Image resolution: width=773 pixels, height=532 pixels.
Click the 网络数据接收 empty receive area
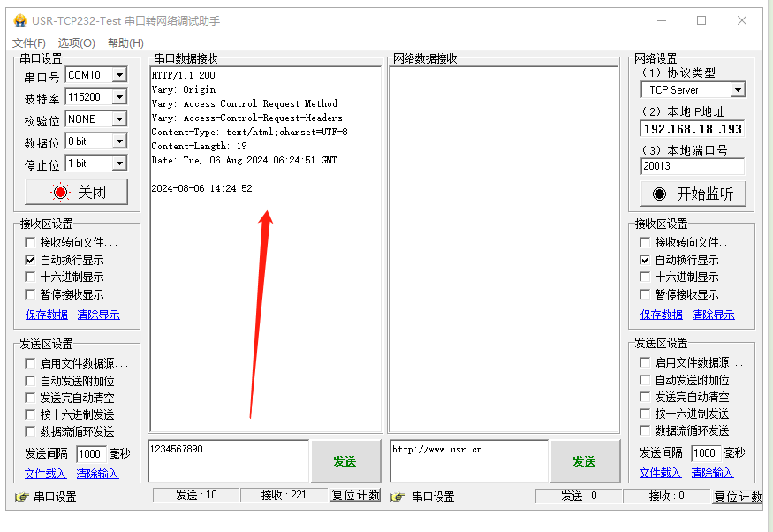point(504,249)
